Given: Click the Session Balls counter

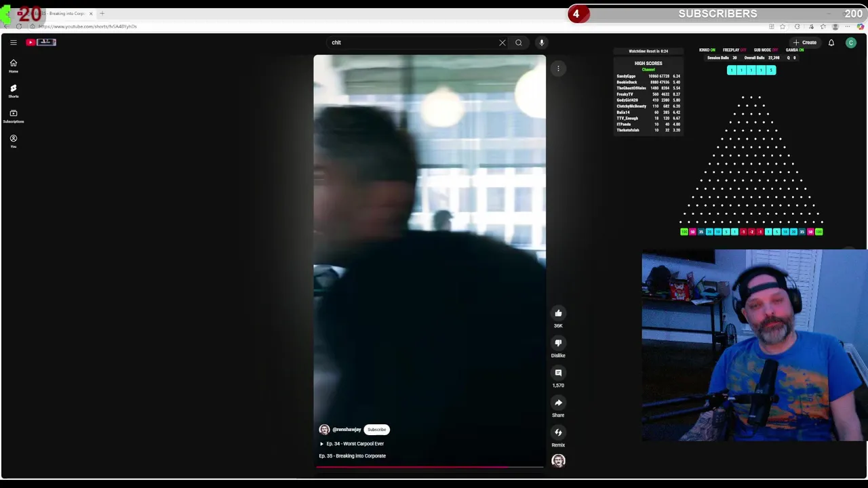Looking at the screenshot, I should coord(722,58).
